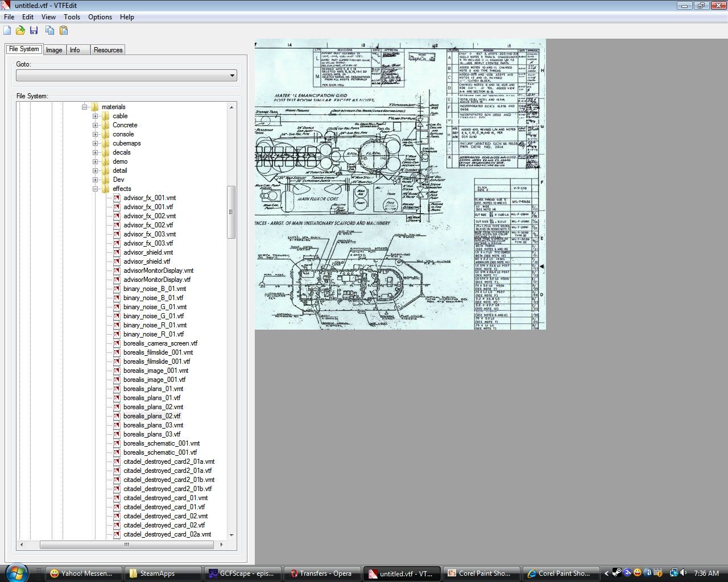Click the borealis_schematic_001.vmt file icon
This screenshot has width=728, height=582.
[117, 443]
